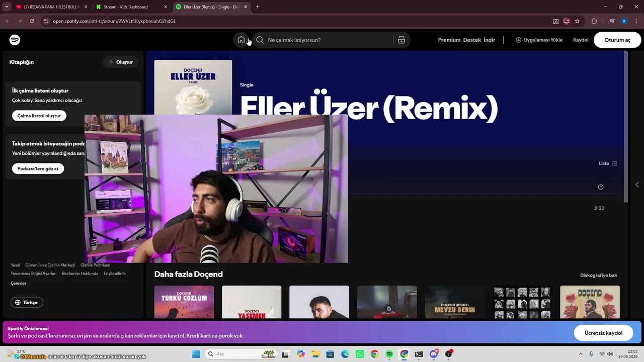Click the Ücretsiz kaydol button
This screenshot has width=644, height=362.
click(x=603, y=333)
